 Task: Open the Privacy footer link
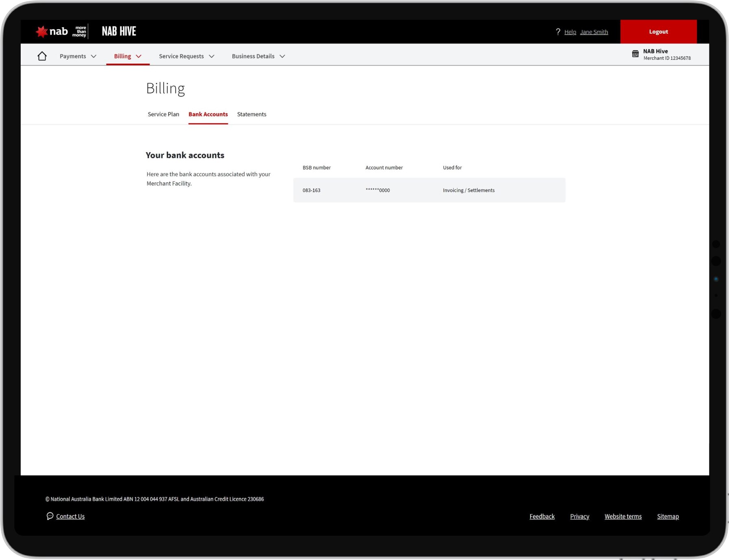(579, 516)
